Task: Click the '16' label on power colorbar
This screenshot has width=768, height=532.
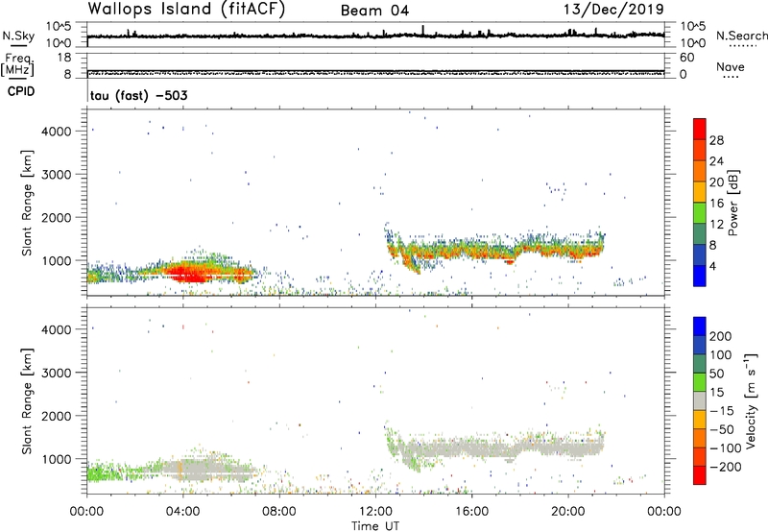Action: (716, 204)
